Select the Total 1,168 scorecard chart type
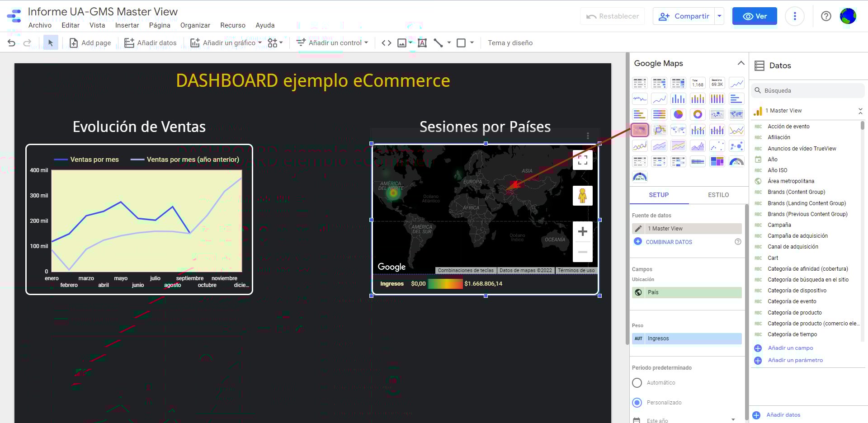The height and width of the screenshot is (423, 868). point(698,83)
